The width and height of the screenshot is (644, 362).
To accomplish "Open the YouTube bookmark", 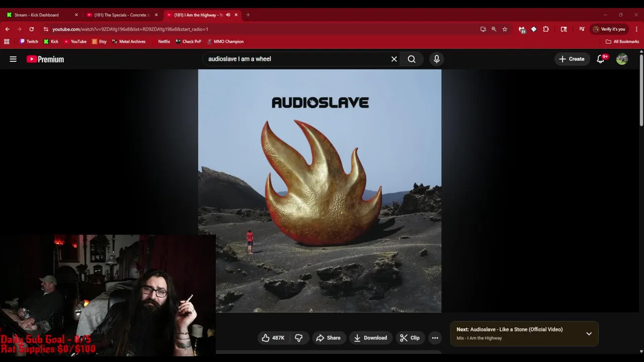I will [x=75, y=42].
